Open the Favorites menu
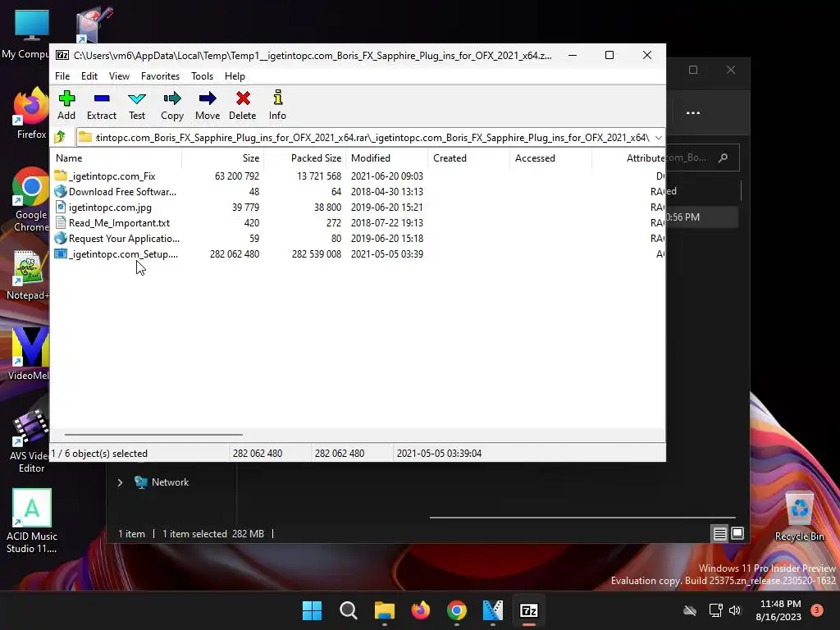The image size is (840, 630). (x=160, y=76)
